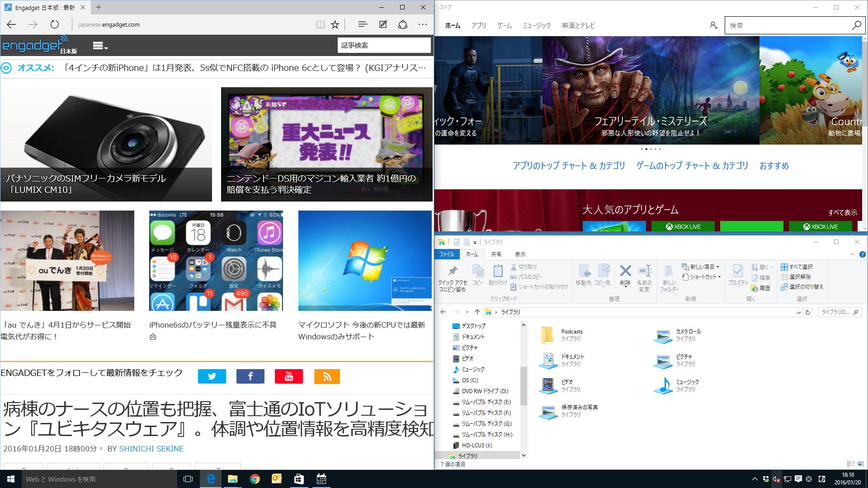Open the Edge share icon

pos(403,24)
